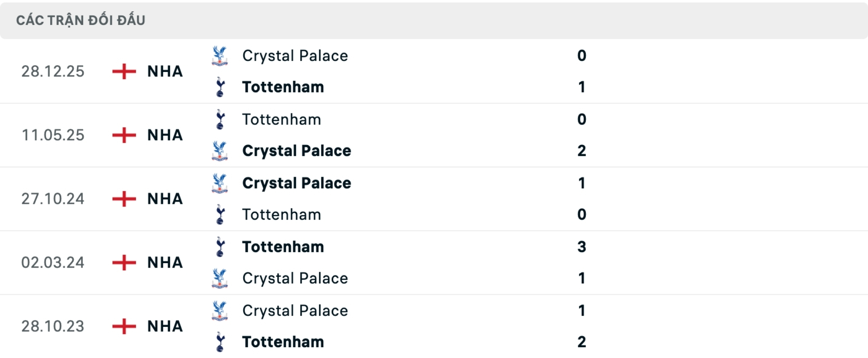868x358 pixels.
Task: Click the Tottenham logo in the 11.05.25 row
Action: (219, 119)
